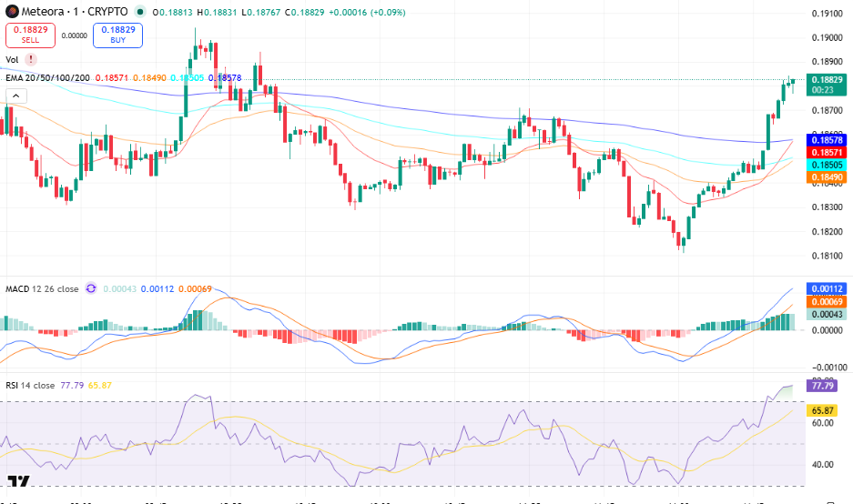
Task: Click the -0.00100 label on the MACD axis
Action: tap(829, 368)
